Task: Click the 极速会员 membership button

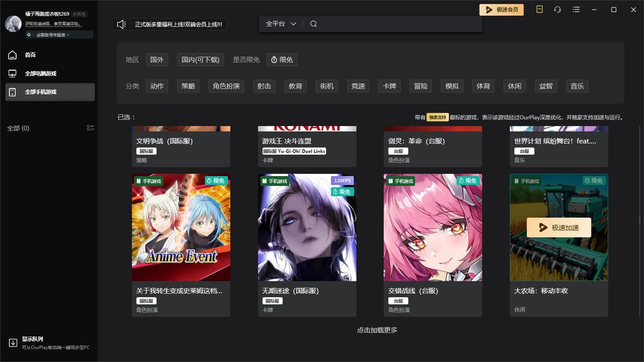Action: click(501, 9)
